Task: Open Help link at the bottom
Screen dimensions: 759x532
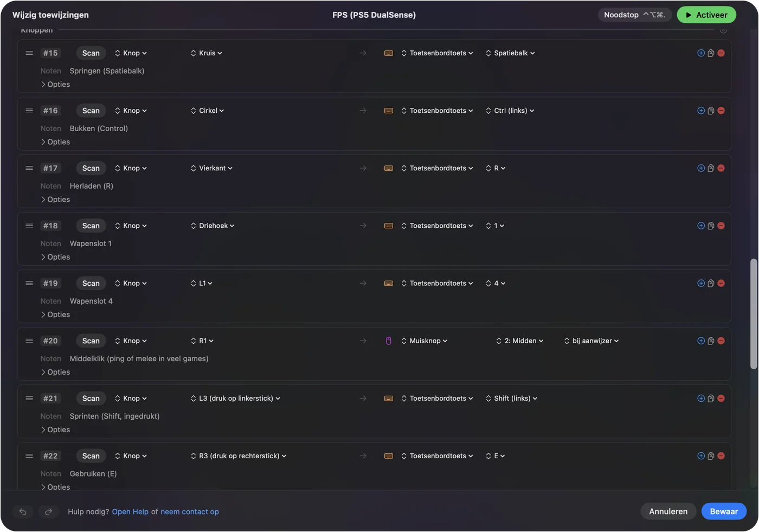Action: tap(130, 511)
